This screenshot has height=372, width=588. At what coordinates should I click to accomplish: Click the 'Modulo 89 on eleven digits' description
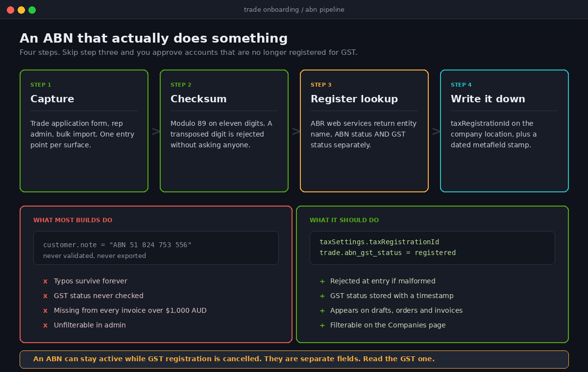click(x=221, y=134)
